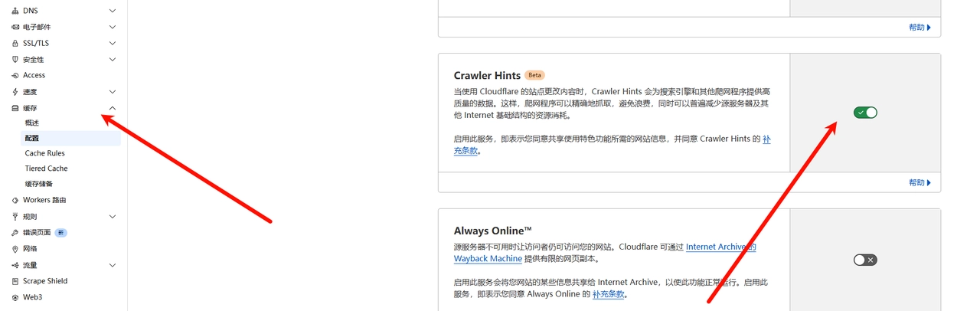The height and width of the screenshot is (311, 980).
Task: Click the SSL/TLS lock icon
Action: tap(15, 43)
